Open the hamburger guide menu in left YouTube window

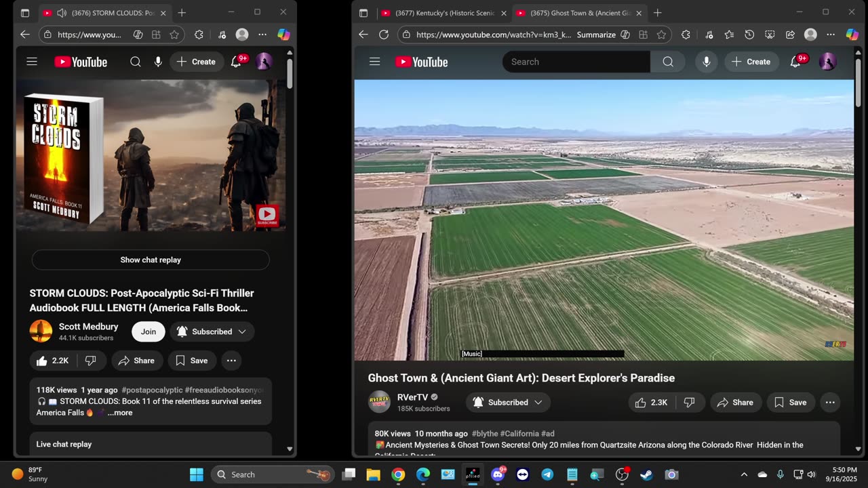pos(32,62)
